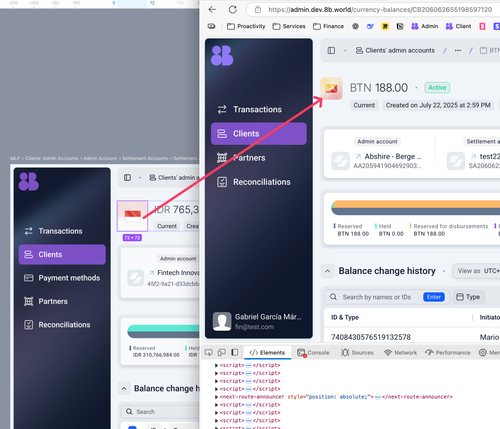Focus the Search field in design mockup

click(x=160, y=412)
